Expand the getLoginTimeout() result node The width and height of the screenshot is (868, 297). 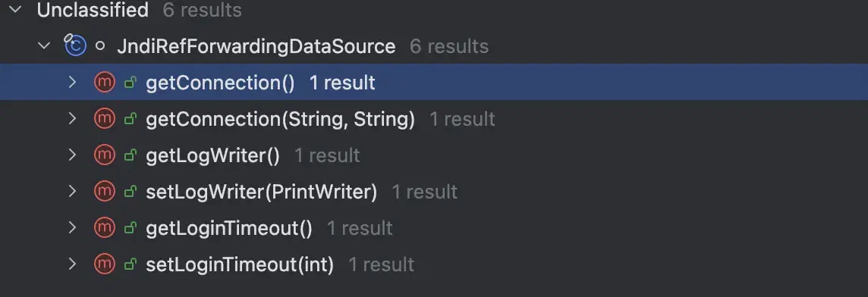(72, 228)
